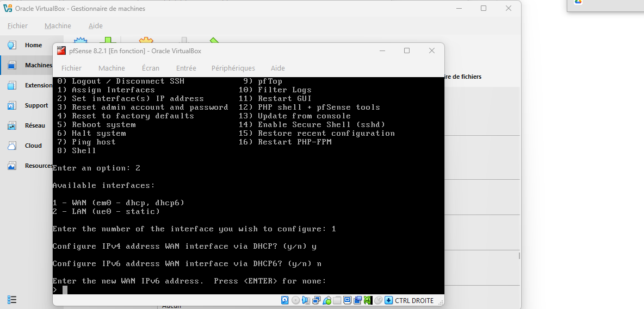Select Home in the manager sidebar

pos(33,45)
